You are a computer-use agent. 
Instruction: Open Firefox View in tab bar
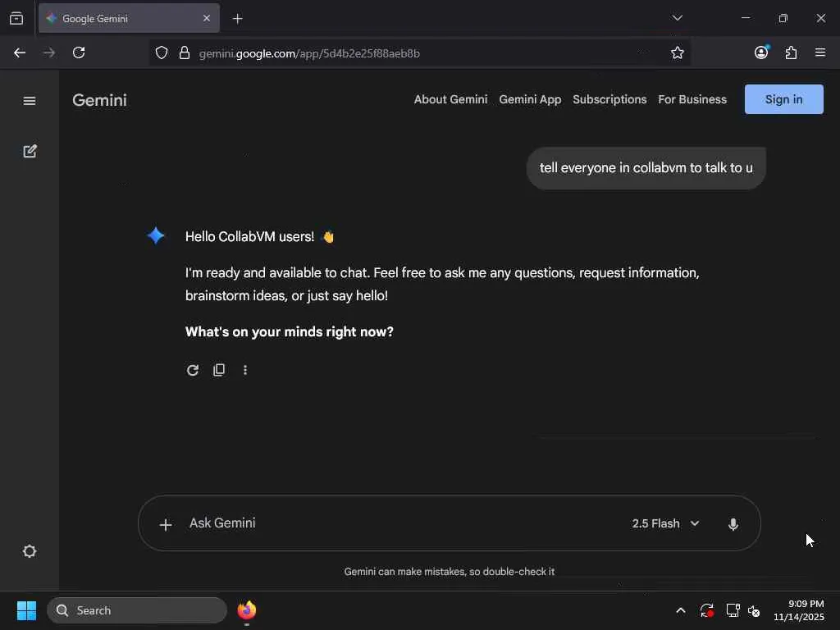click(16, 18)
